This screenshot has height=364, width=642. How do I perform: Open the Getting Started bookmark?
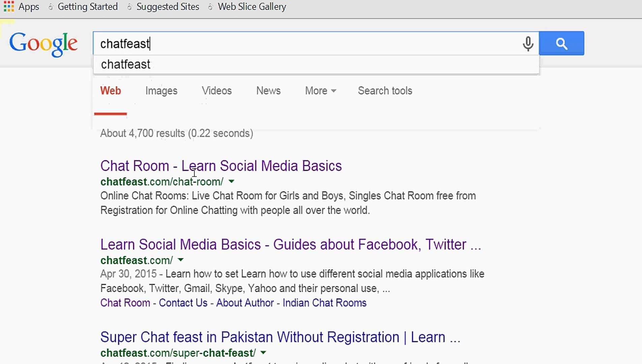click(87, 7)
